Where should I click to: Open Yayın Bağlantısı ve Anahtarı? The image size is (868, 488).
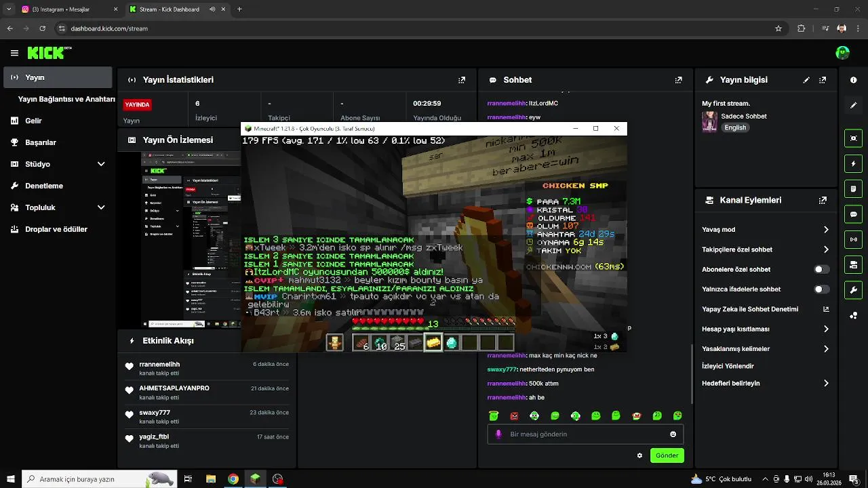point(66,99)
